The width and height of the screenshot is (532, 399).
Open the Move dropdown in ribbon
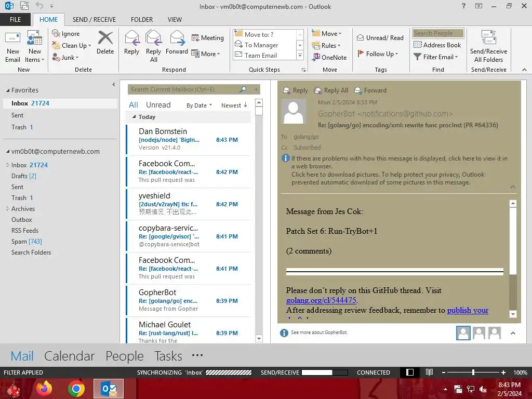click(327, 34)
